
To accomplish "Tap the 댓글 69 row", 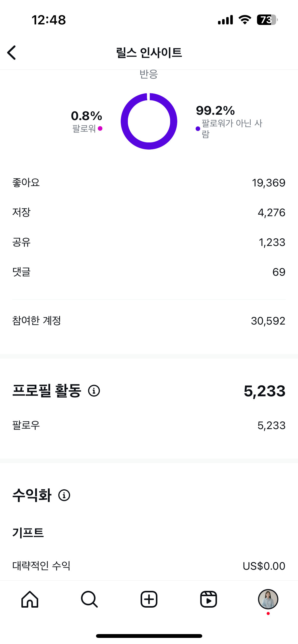I will 149,272.
